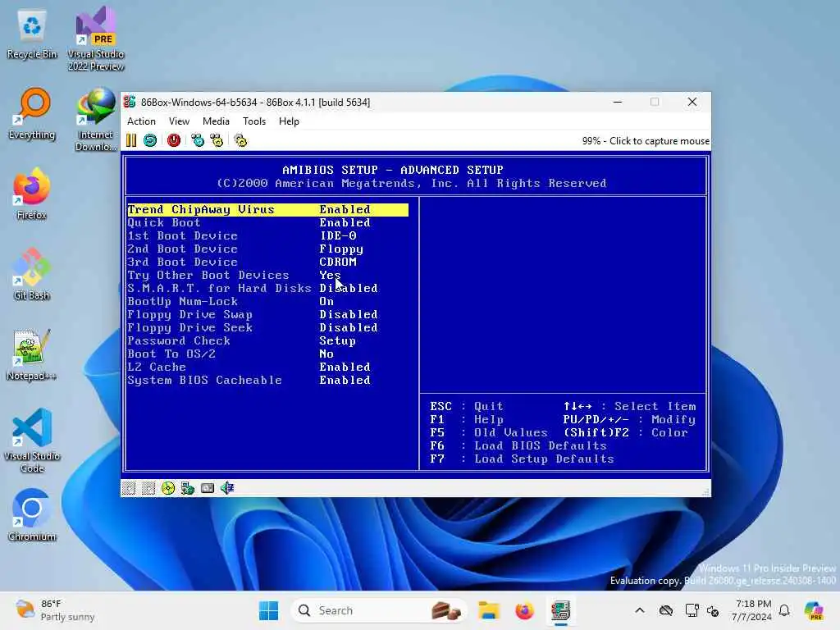This screenshot has height=630, width=840.
Task: Open the Media menu in 86Box
Action: point(216,121)
